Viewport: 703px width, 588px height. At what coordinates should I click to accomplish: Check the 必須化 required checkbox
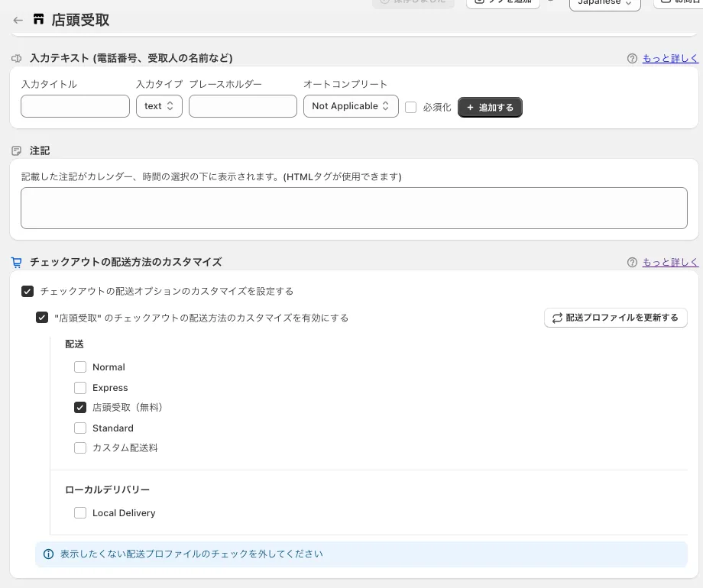pos(411,107)
